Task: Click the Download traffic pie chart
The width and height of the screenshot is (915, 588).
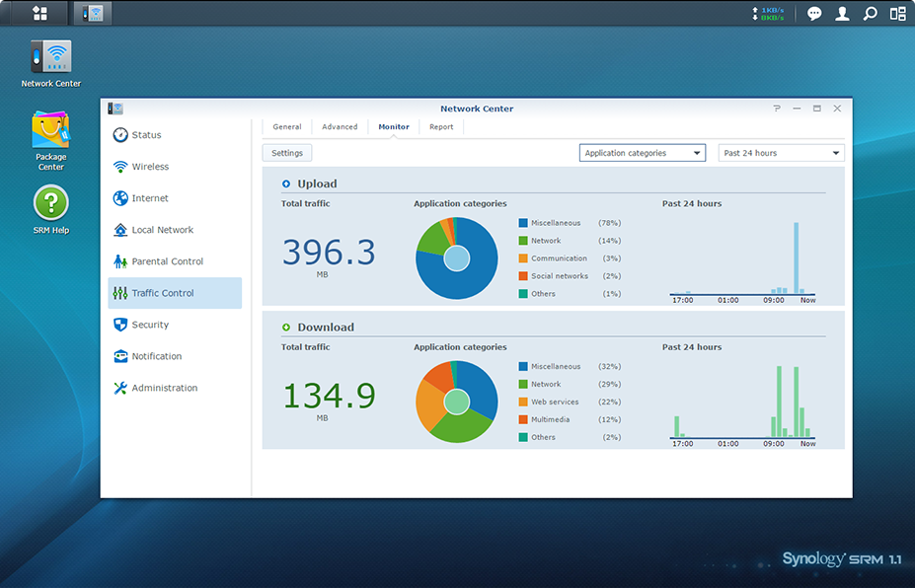Action: pos(456,402)
